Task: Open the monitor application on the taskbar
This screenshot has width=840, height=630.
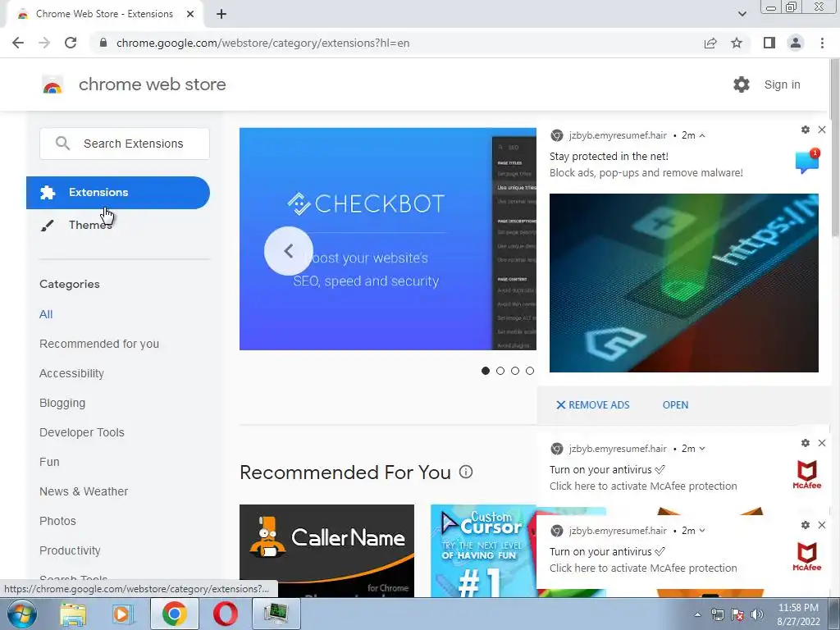Action: point(276,614)
